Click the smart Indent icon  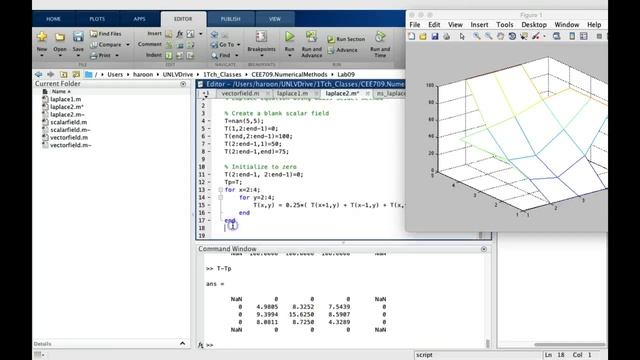169,55
